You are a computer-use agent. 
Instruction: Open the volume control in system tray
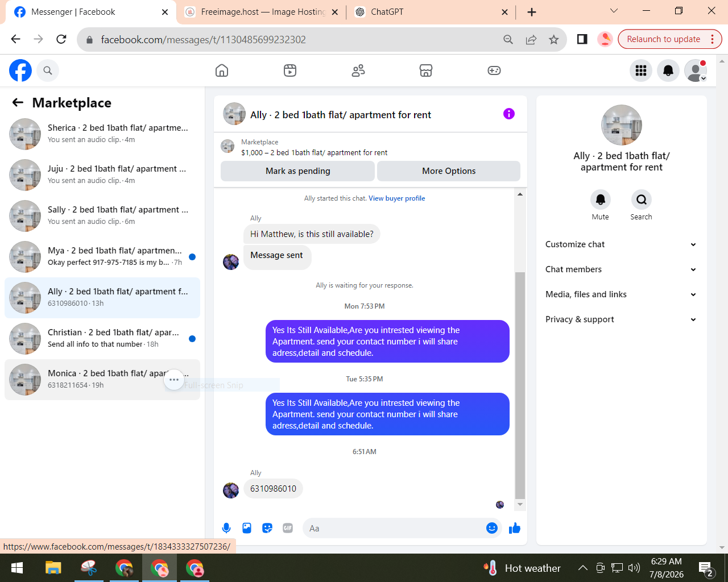[x=634, y=568]
